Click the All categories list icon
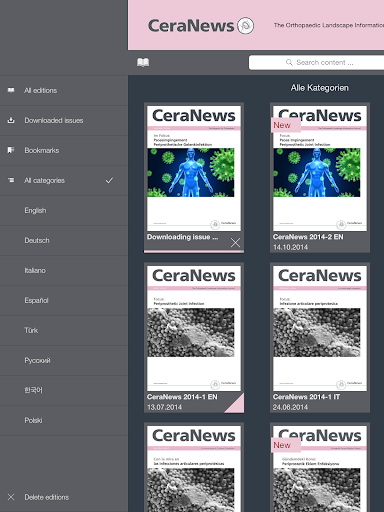 (x=11, y=180)
